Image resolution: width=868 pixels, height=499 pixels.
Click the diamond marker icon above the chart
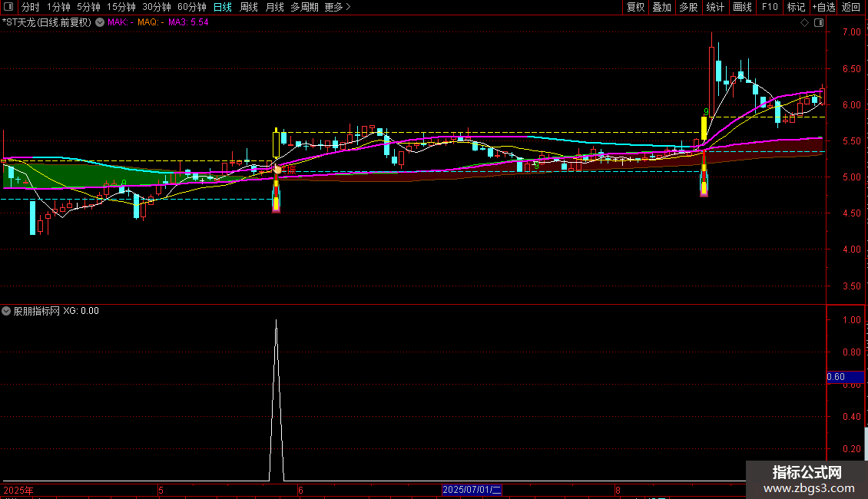point(805,23)
